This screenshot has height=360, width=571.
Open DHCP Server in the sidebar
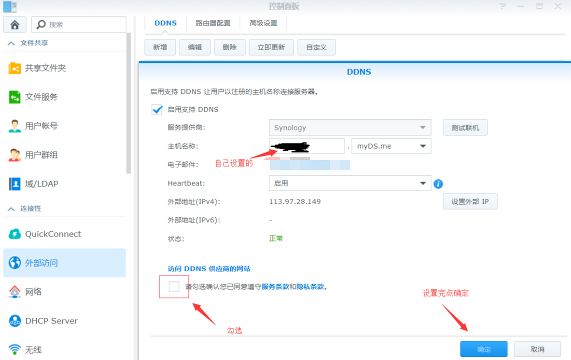pyautogui.click(x=51, y=321)
